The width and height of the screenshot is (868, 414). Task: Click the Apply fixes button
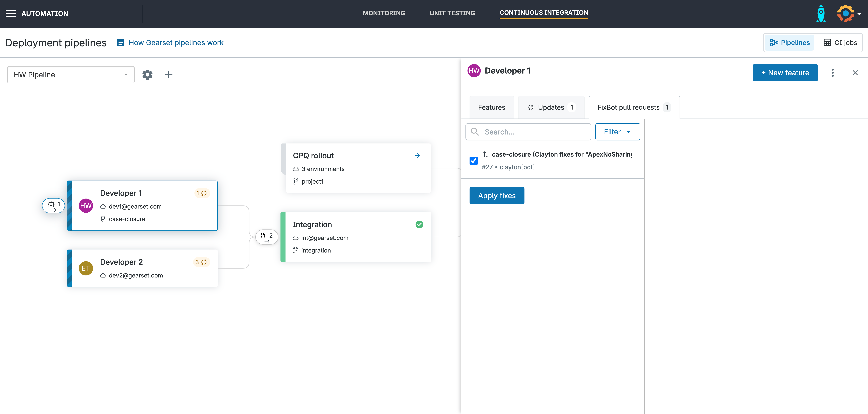tap(496, 196)
